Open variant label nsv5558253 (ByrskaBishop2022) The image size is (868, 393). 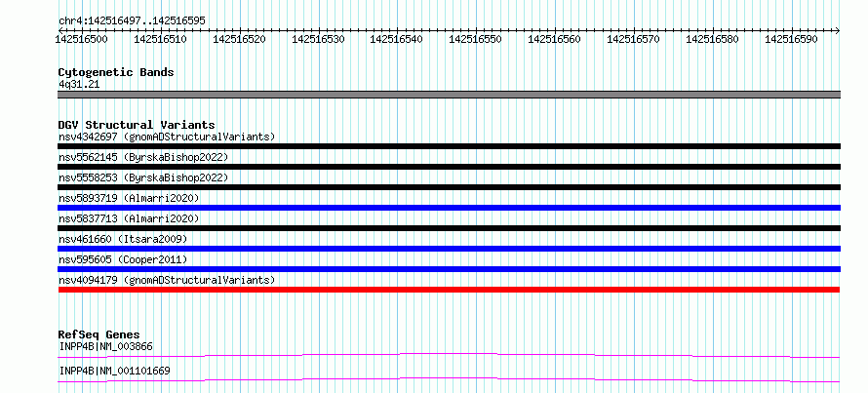pyautogui.click(x=143, y=177)
